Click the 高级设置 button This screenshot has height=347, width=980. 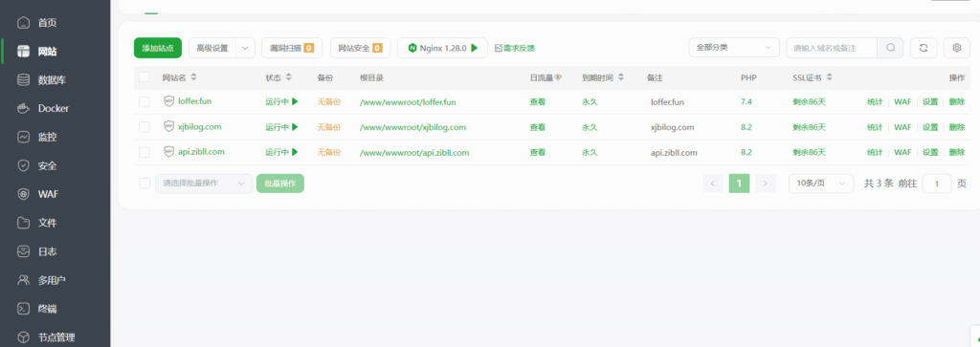pos(212,48)
